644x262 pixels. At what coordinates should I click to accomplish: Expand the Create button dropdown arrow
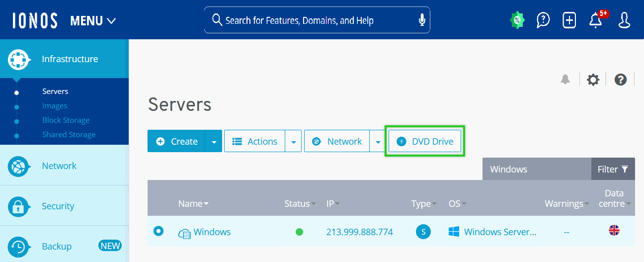point(214,142)
